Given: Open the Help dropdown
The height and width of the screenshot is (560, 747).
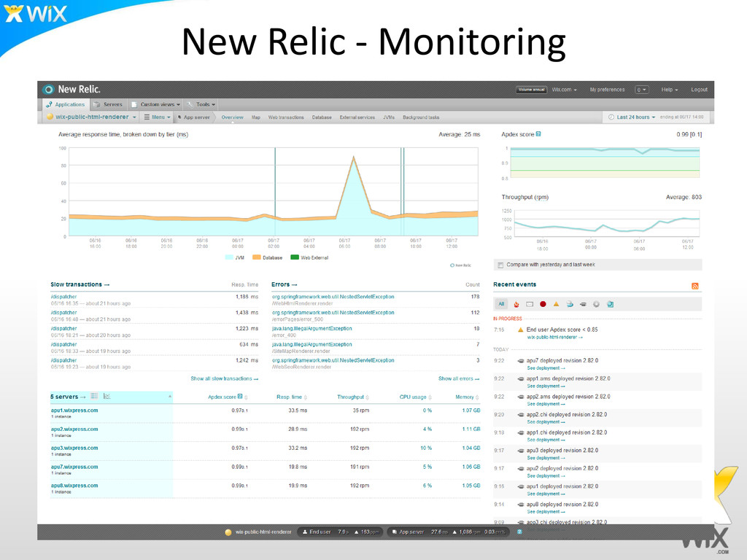Looking at the screenshot, I should pyautogui.click(x=670, y=90).
